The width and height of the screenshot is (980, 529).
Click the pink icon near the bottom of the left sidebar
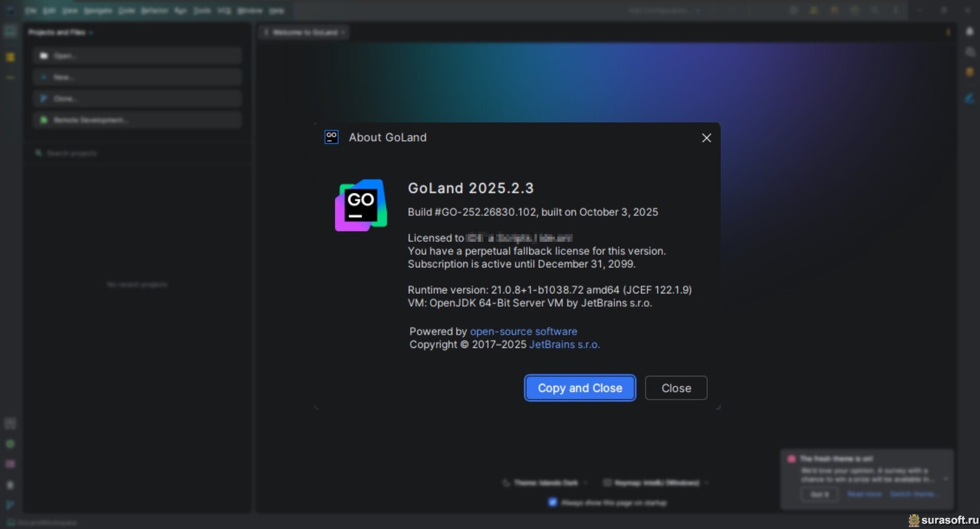pos(10,464)
